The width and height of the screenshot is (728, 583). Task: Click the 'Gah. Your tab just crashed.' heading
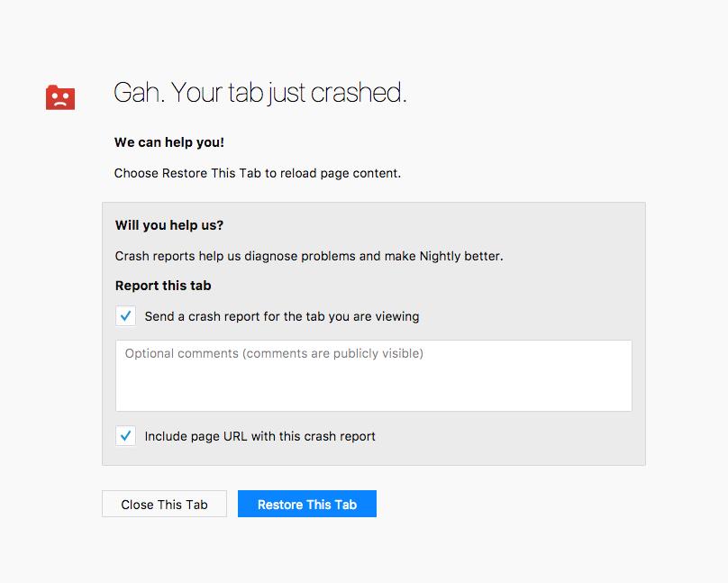coord(259,93)
